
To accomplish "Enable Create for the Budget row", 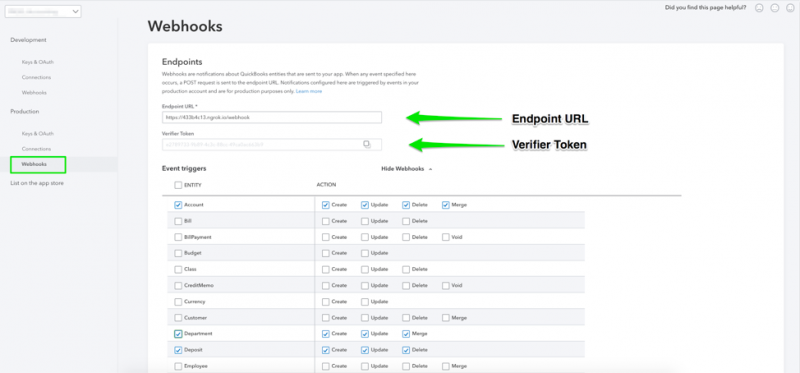I will 326,253.
